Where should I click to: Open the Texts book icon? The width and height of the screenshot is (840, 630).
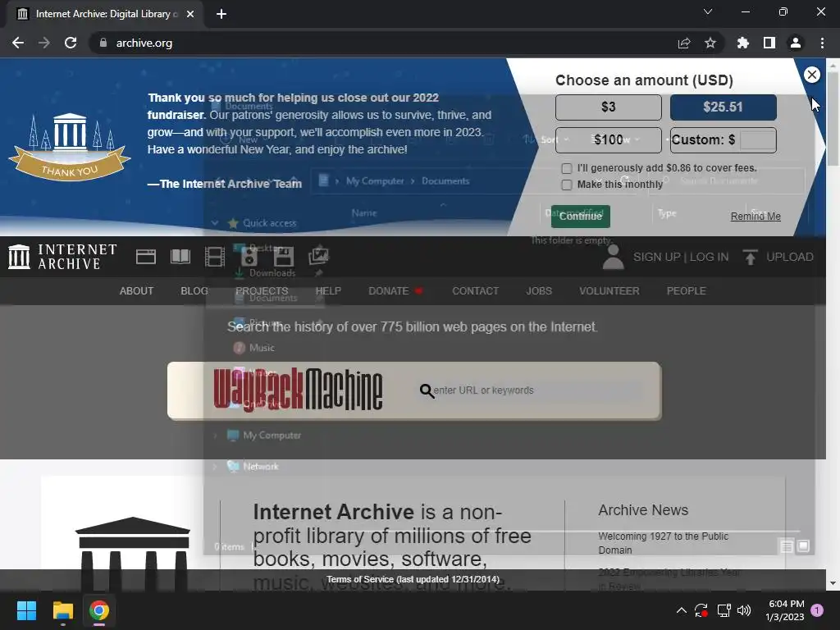point(180,257)
